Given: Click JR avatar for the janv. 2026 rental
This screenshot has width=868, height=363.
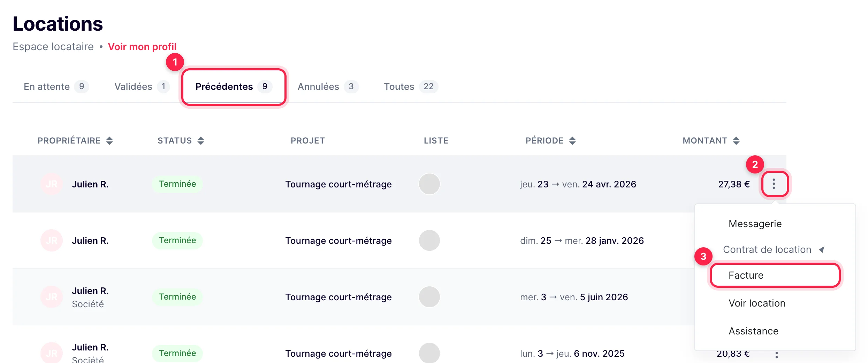Looking at the screenshot, I should coord(52,240).
